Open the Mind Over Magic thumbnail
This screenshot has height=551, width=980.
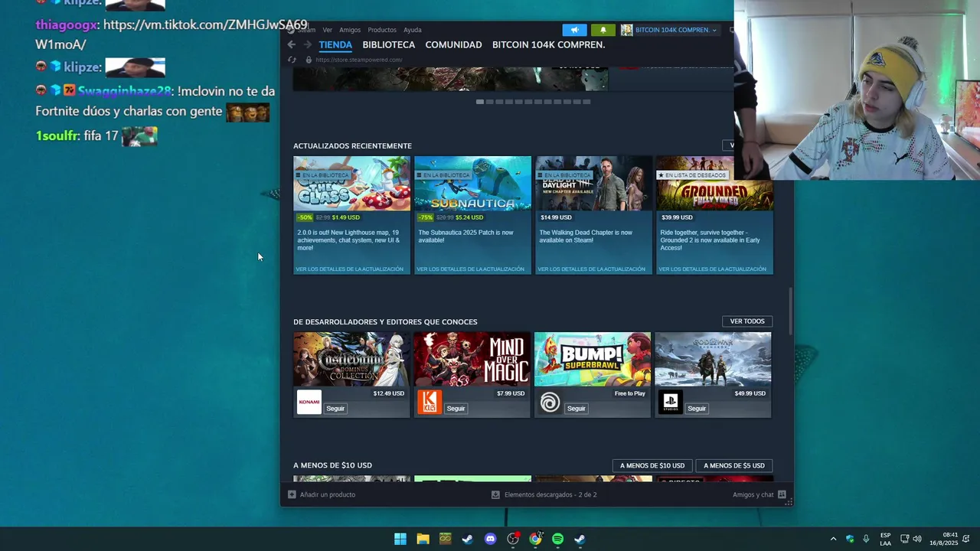tap(472, 359)
